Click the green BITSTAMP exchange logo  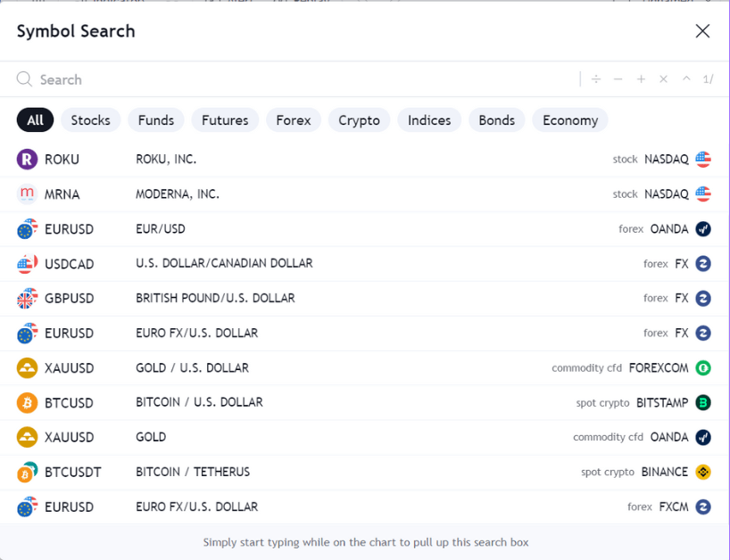[x=703, y=403]
